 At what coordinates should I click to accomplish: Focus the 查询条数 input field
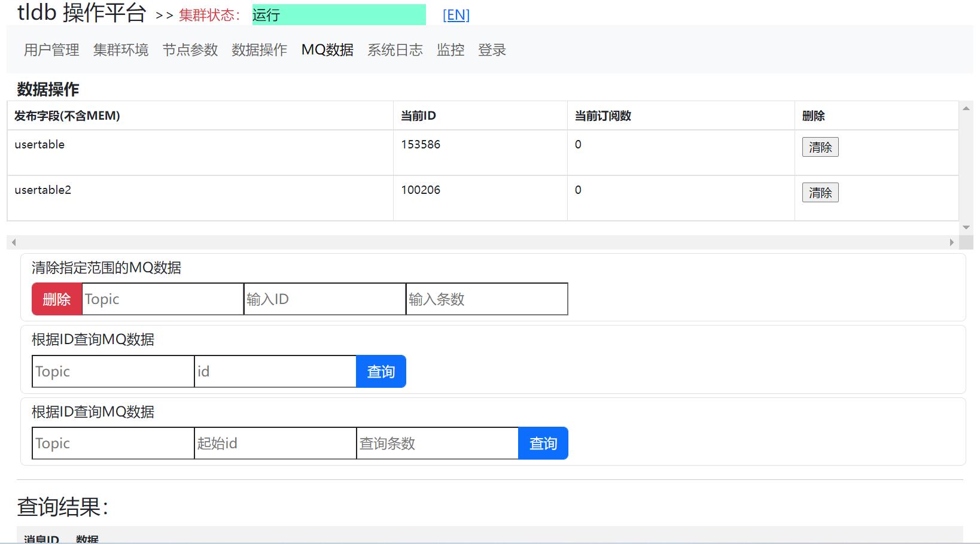[437, 443]
